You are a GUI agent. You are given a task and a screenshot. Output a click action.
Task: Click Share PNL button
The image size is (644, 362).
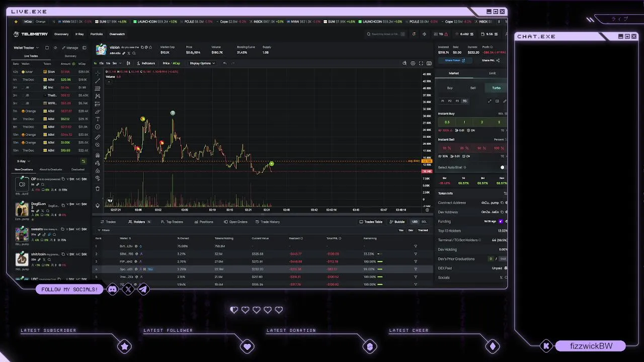[491, 60]
